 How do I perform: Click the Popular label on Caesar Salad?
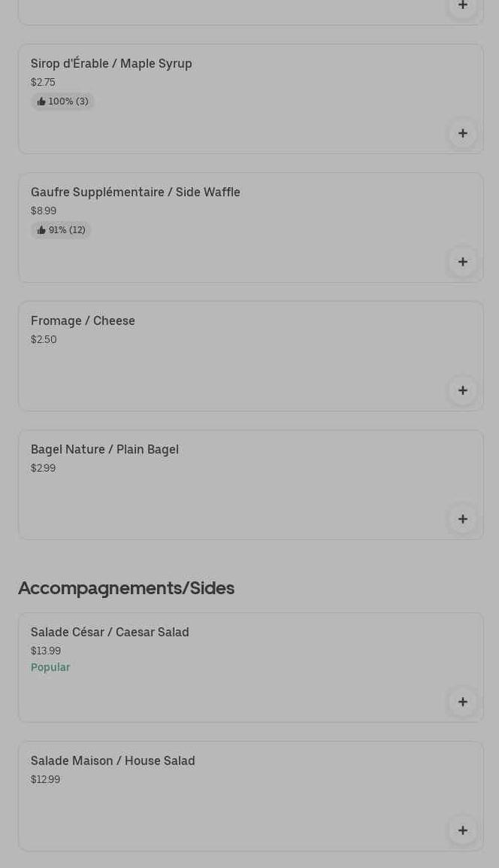click(50, 668)
